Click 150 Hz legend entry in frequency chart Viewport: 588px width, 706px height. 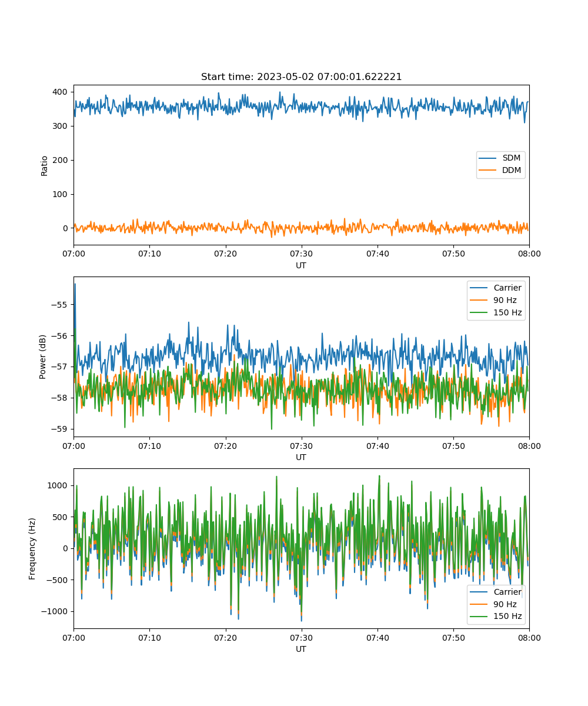[497, 617]
